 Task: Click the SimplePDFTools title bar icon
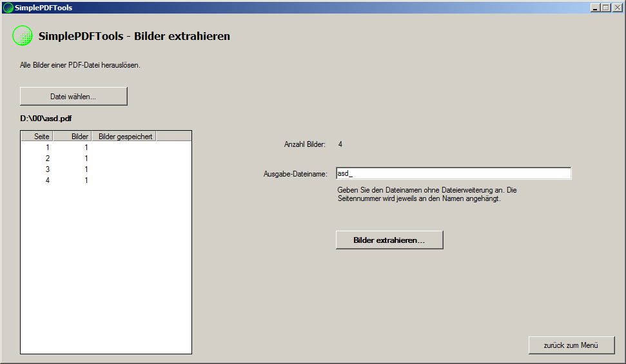tap(8, 8)
